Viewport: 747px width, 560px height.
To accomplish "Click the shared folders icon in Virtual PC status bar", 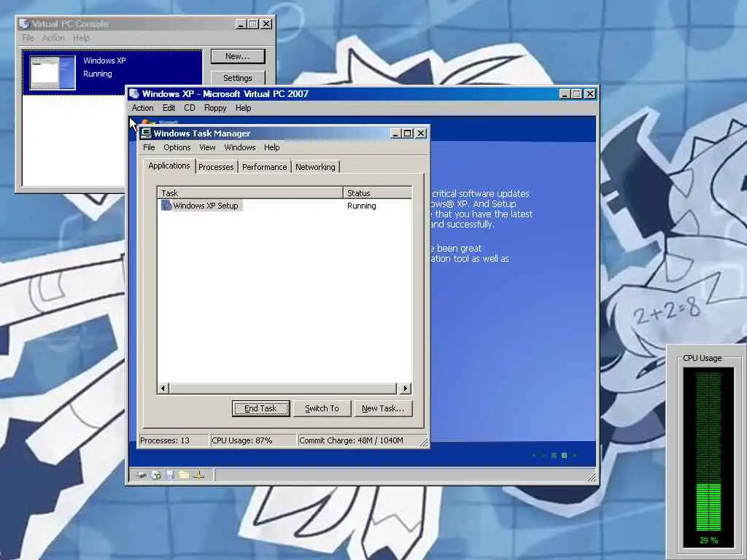I will [x=185, y=475].
